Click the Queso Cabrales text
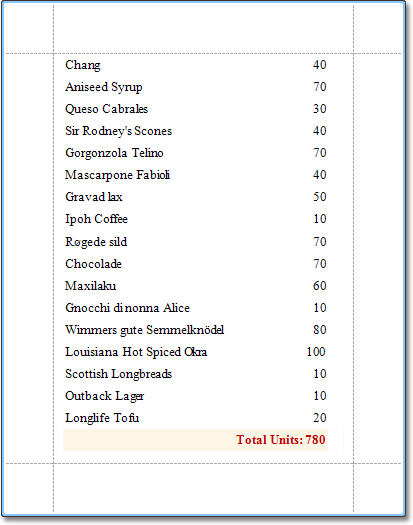The height and width of the screenshot is (525, 413). point(107,109)
